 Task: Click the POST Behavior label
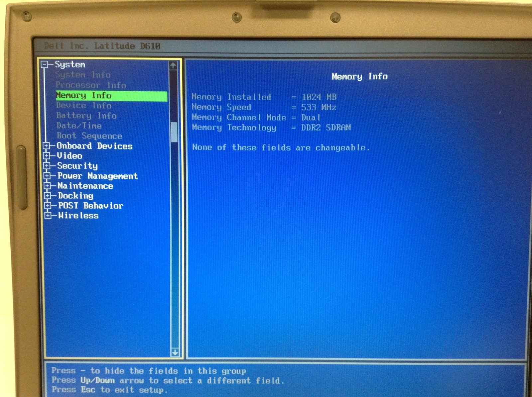click(x=91, y=206)
